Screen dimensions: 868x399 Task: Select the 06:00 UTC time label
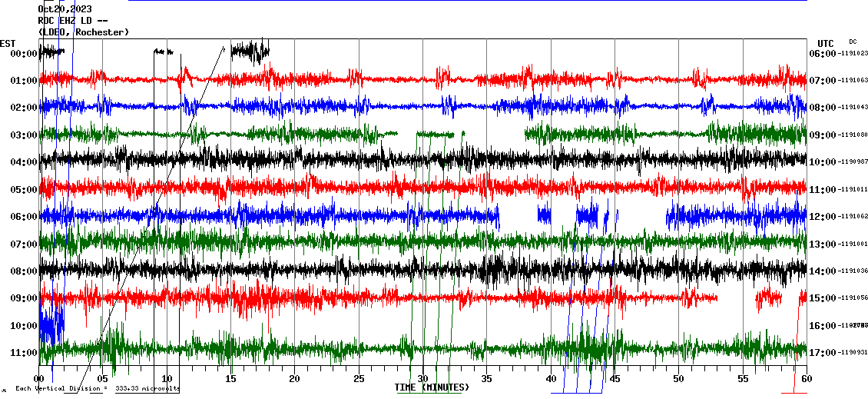[823, 54]
